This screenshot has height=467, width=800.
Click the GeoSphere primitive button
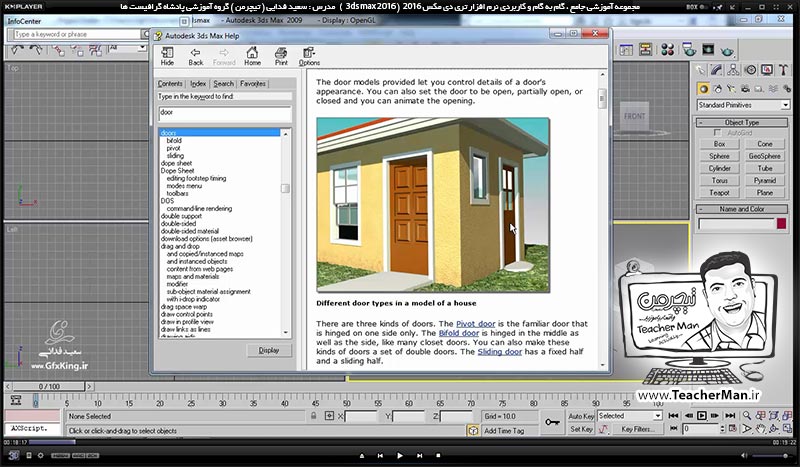pyautogui.click(x=764, y=156)
